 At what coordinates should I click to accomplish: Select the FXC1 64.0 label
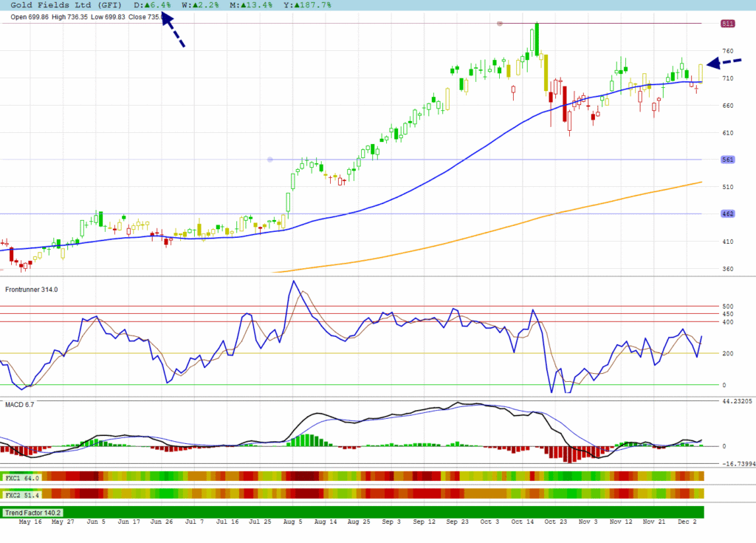(21, 477)
